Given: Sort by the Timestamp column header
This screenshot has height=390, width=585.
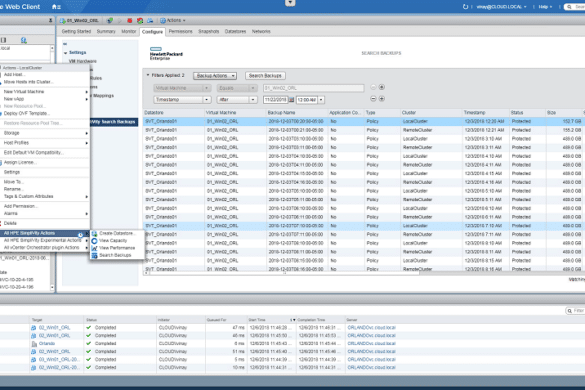Looking at the screenshot, I should 485,112.
